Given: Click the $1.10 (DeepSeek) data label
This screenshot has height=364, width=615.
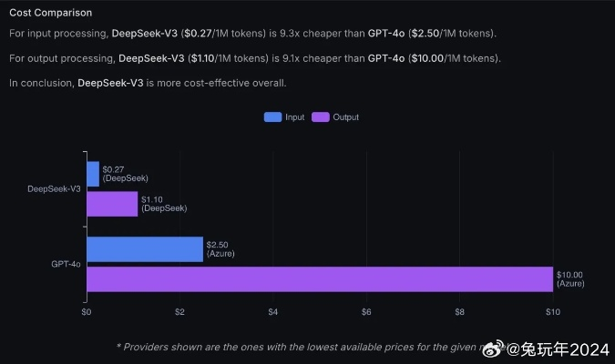Looking at the screenshot, I should 164,204.
